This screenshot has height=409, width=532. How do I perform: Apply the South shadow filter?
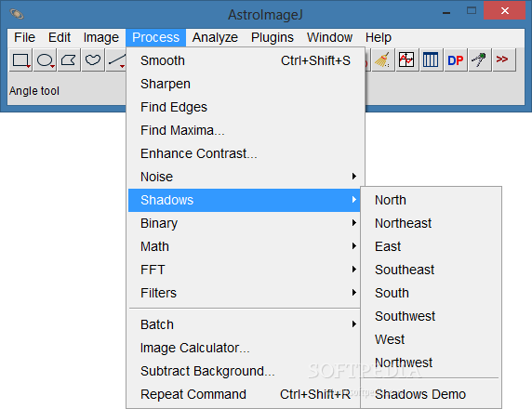(431, 293)
